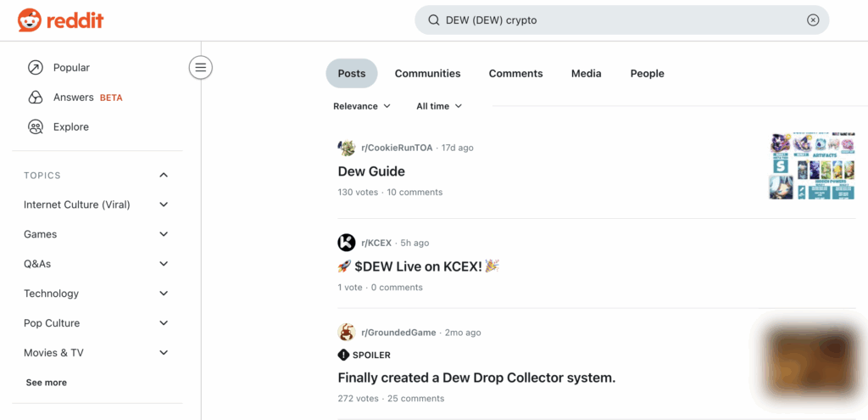Open Popular feed in sidebar
The width and height of the screenshot is (868, 420).
click(70, 68)
